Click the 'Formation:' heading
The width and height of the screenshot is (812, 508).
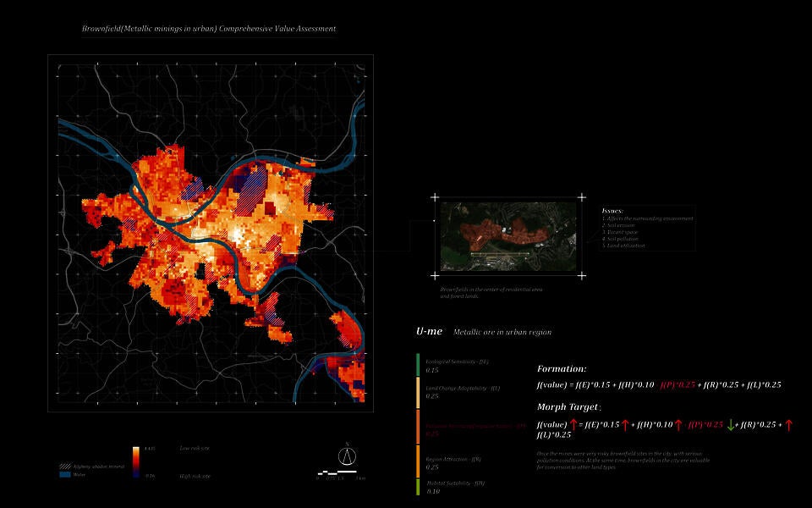click(562, 368)
